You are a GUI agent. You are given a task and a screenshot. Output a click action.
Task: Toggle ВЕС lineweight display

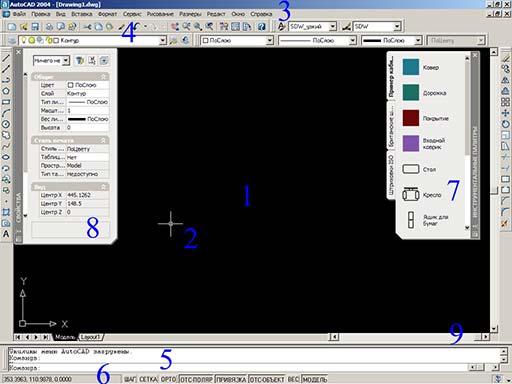293,379
